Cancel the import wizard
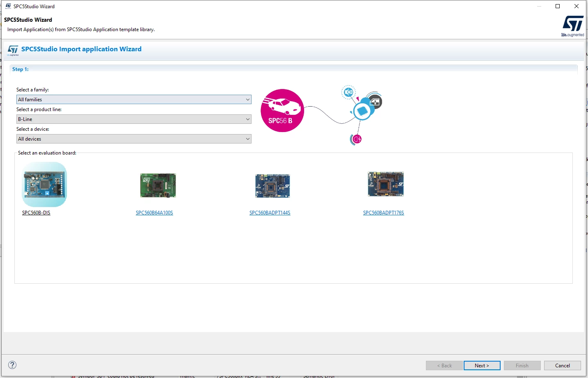588x378 pixels. [562, 366]
